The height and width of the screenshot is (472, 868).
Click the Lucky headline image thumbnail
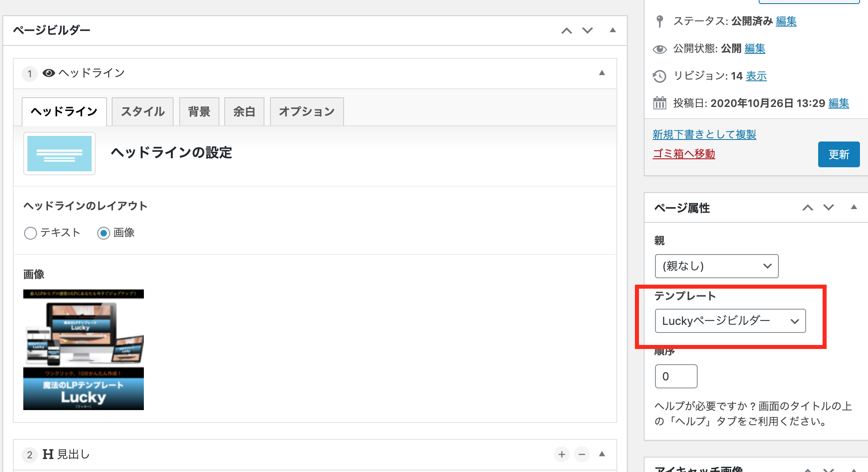pyautogui.click(x=84, y=350)
